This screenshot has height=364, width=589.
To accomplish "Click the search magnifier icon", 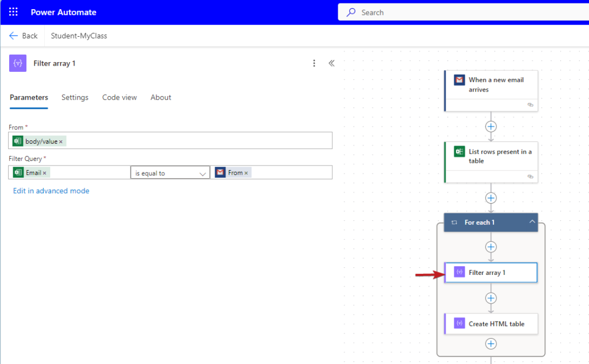I will tap(351, 13).
